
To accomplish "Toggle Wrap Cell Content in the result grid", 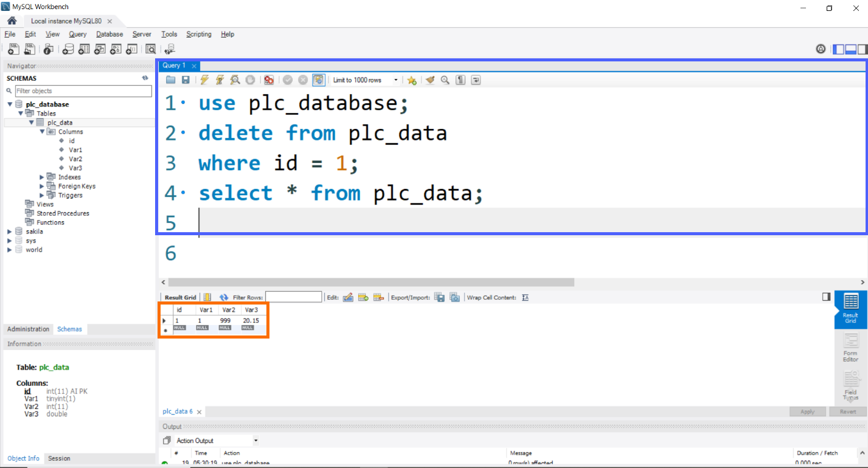I will (526, 297).
